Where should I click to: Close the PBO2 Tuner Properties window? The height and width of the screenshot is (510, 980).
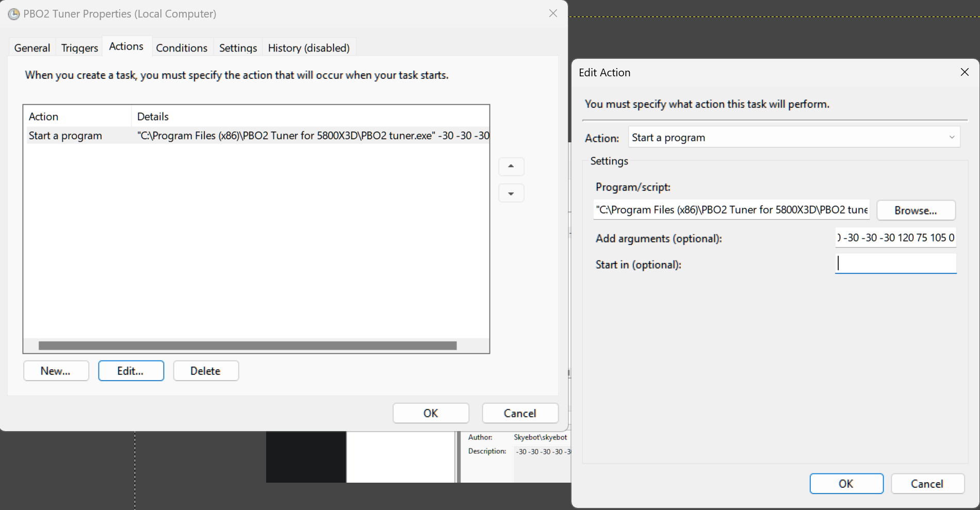[x=553, y=13]
